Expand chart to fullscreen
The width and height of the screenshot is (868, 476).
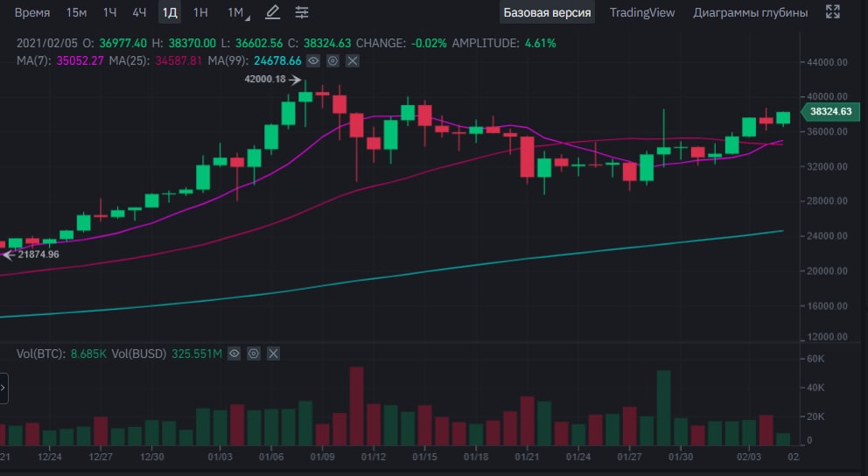coord(833,11)
